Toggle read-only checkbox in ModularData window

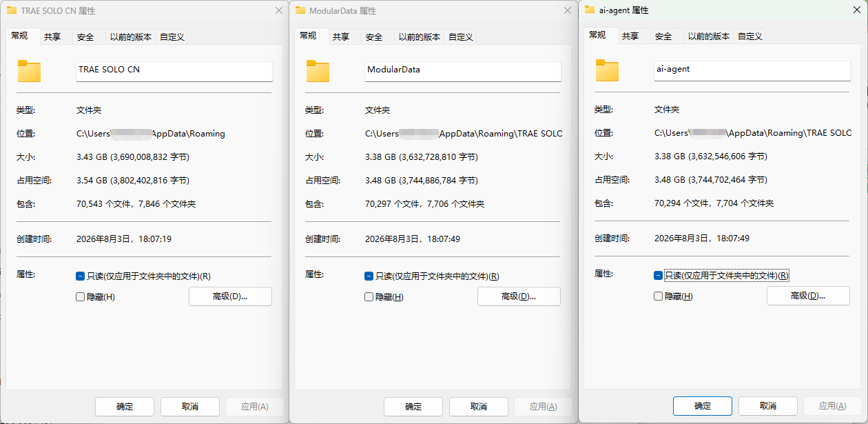369,276
